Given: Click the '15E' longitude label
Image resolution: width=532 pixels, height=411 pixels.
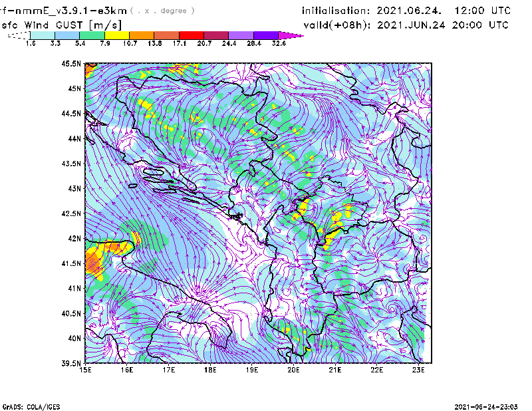Looking at the screenshot, I should [85, 370].
